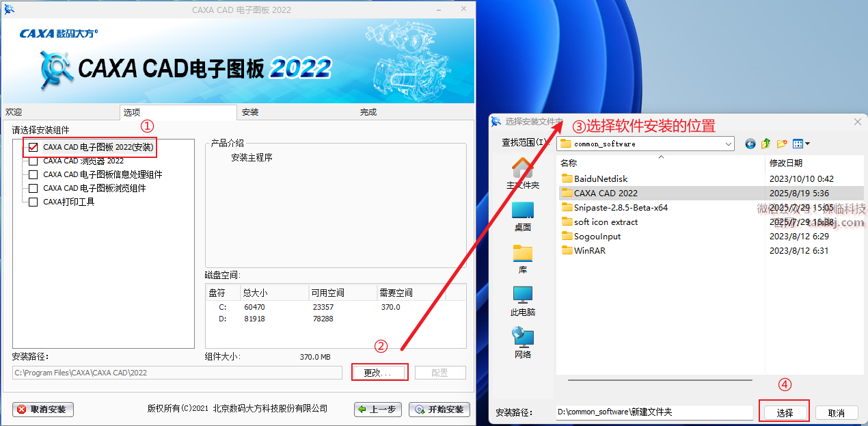
Task: Sort by 名称 column header
Action: [660, 163]
